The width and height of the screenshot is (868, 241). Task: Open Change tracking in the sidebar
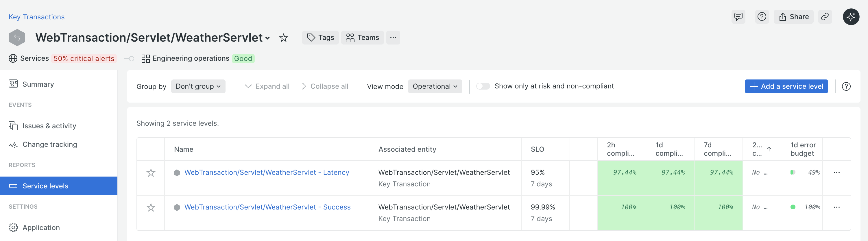tap(49, 144)
